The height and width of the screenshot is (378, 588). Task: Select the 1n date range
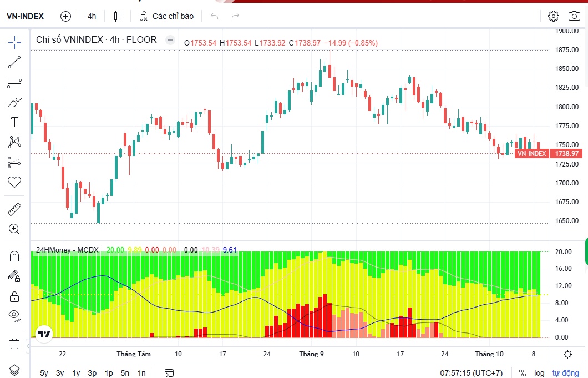141,373
